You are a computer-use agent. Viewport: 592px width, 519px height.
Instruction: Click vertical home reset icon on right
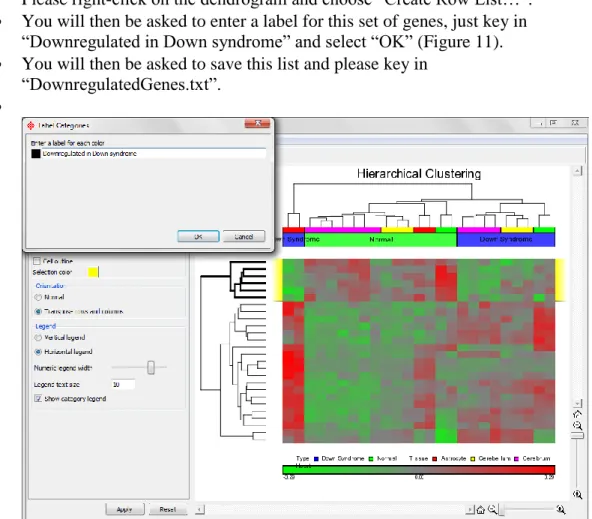[x=577, y=414]
